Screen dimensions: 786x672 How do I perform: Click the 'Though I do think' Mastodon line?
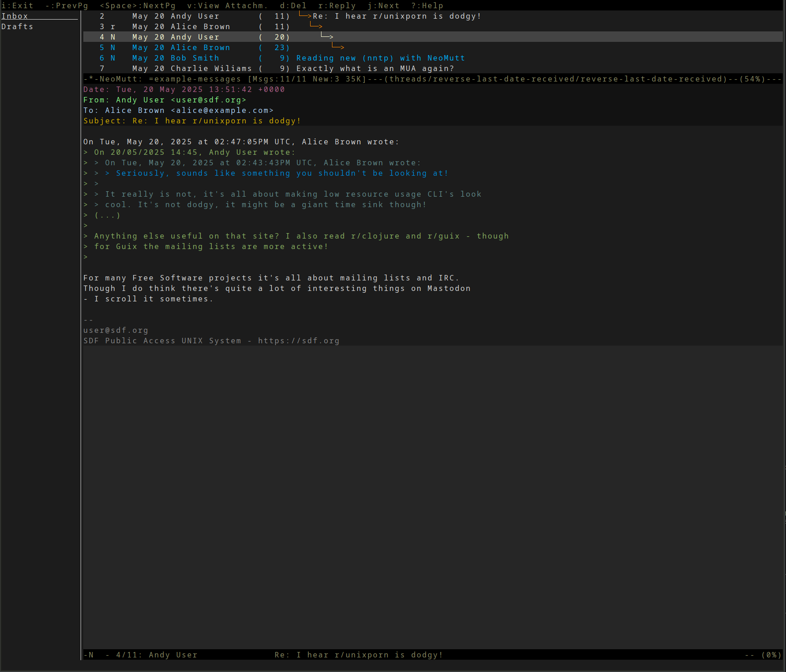[x=277, y=288]
